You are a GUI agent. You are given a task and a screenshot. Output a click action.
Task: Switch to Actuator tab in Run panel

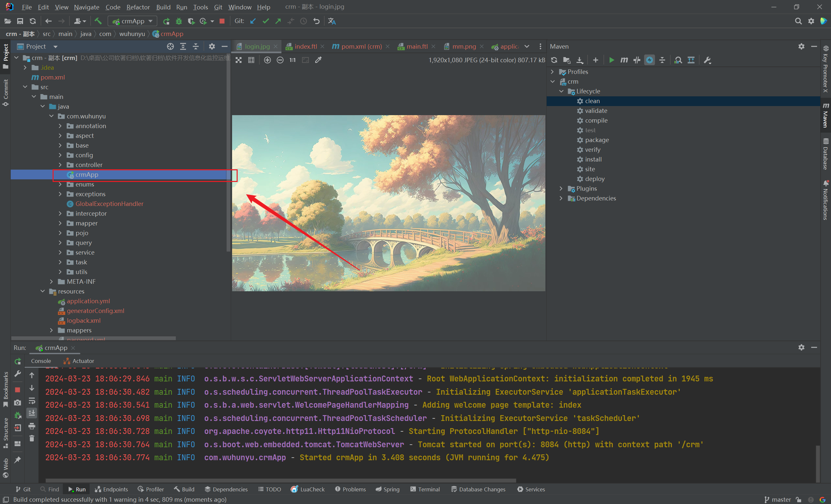point(79,361)
